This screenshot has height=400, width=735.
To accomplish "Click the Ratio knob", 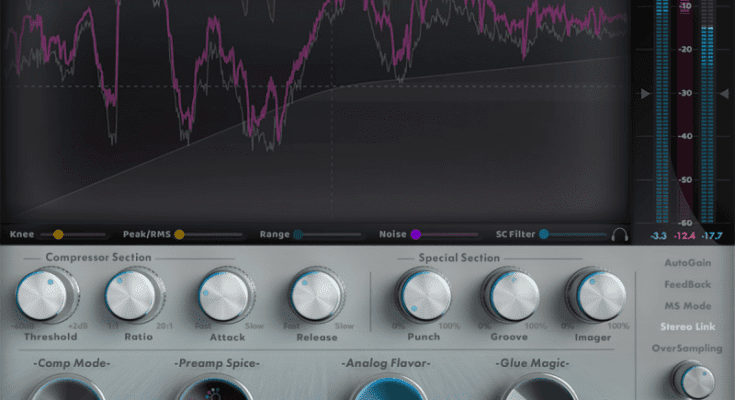I will point(131,295).
